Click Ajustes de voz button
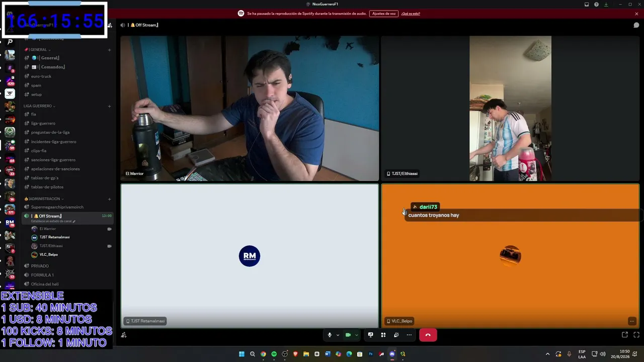644x362 pixels. pos(384,14)
